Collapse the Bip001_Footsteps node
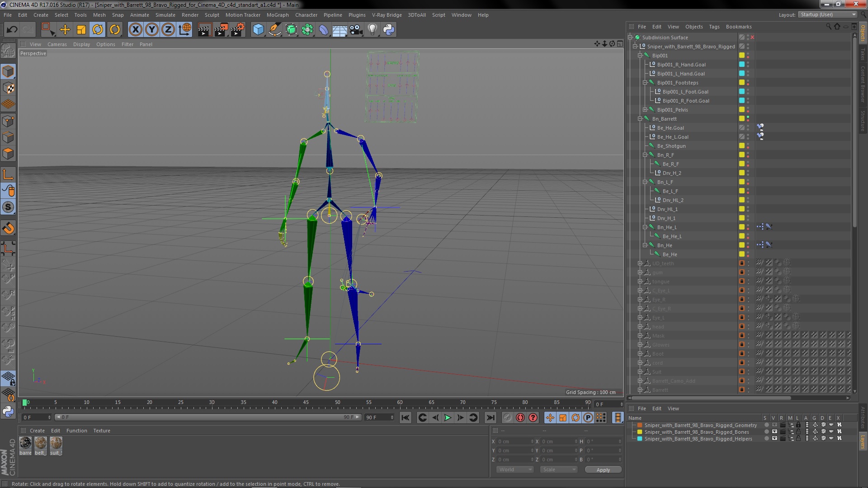 point(645,83)
